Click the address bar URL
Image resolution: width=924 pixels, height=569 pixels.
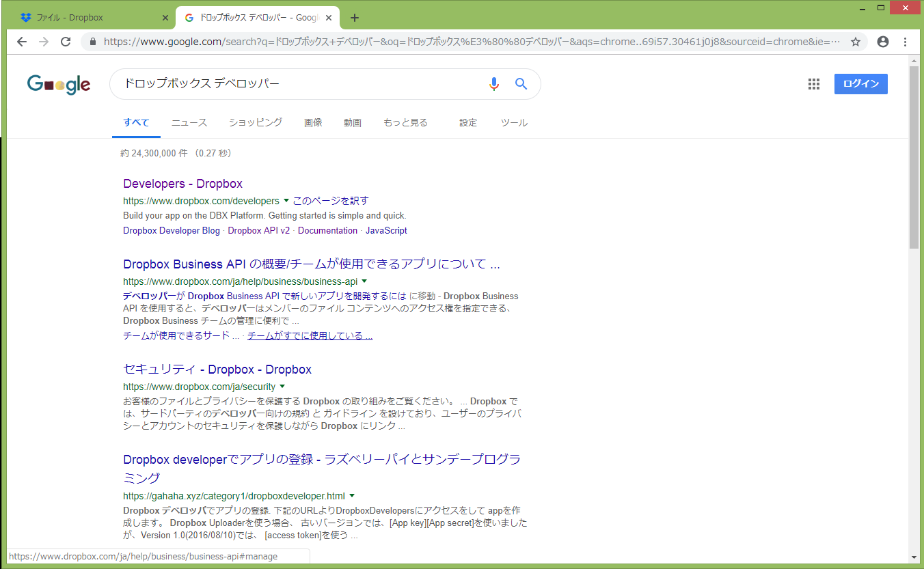[472, 42]
